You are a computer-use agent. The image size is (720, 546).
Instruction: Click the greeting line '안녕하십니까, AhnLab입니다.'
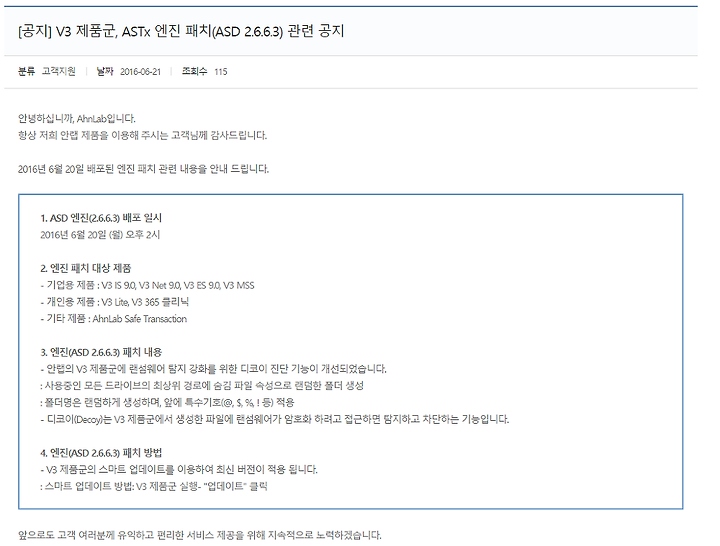pyautogui.click(x=77, y=118)
